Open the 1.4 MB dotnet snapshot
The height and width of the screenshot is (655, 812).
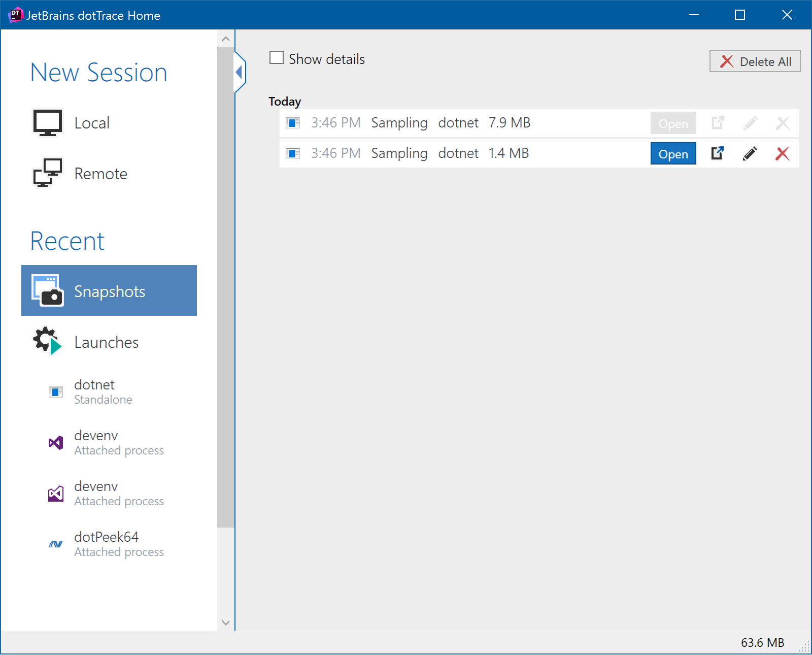tap(673, 153)
